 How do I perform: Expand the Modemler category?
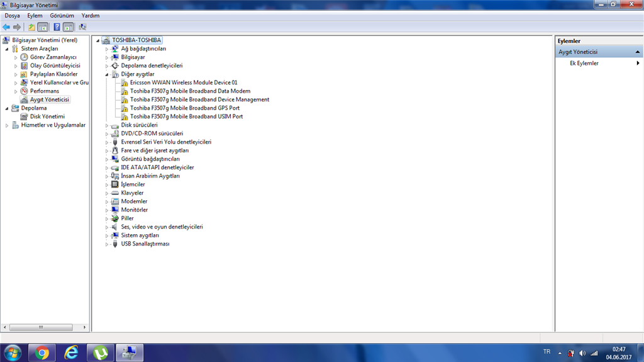pyautogui.click(x=107, y=201)
